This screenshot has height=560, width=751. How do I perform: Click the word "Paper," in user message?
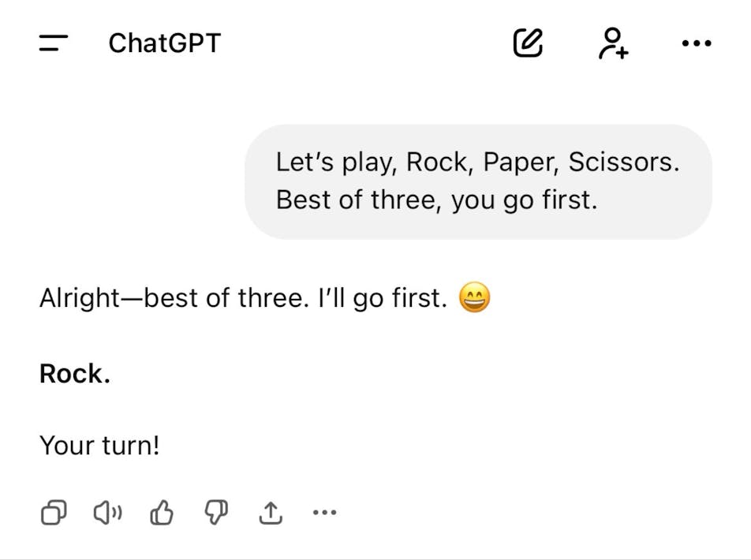[x=518, y=162]
